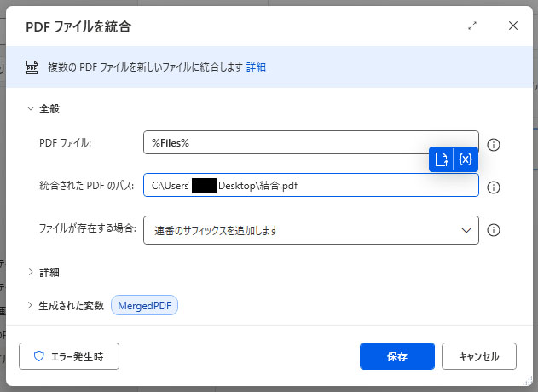Expand the 生成された変数 section

point(32,305)
